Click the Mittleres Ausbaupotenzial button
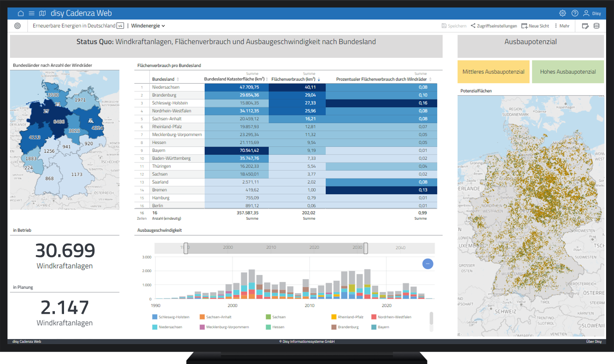 click(493, 71)
